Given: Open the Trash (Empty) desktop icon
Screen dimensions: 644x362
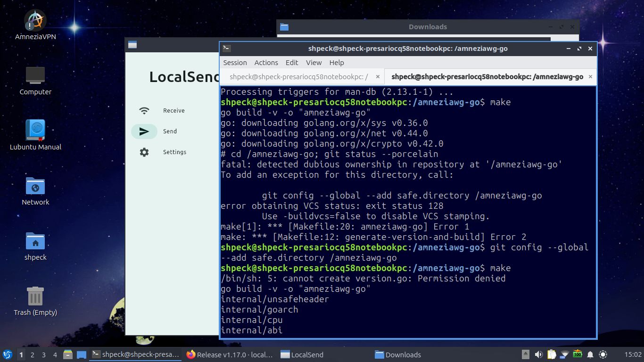Looking at the screenshot, I should (x=35, y=301).
